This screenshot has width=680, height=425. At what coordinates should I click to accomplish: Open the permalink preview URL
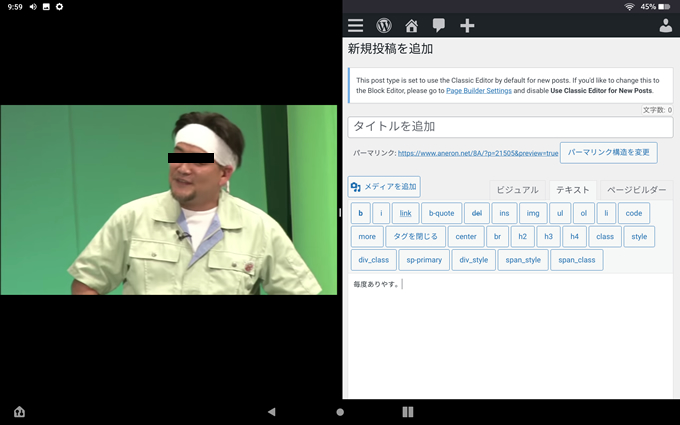478,153
